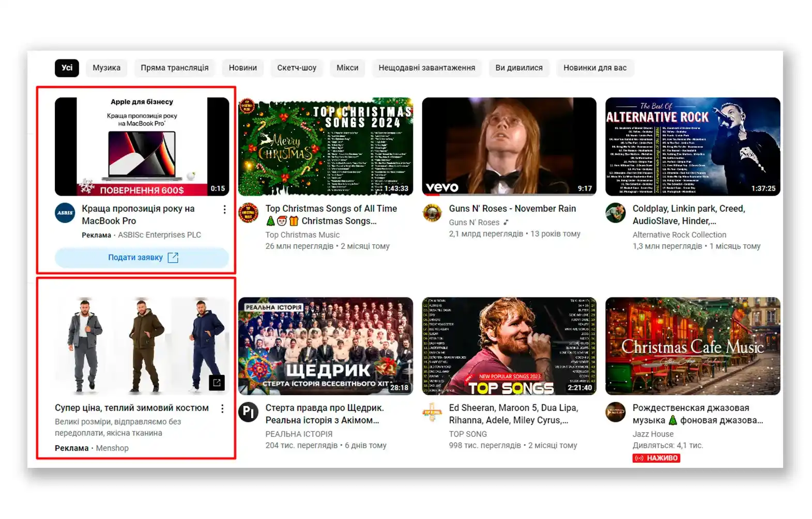Select the Пряма трансляція filter chip
Image resolution: width=812 pixels, height=519 pixels.
175,68
